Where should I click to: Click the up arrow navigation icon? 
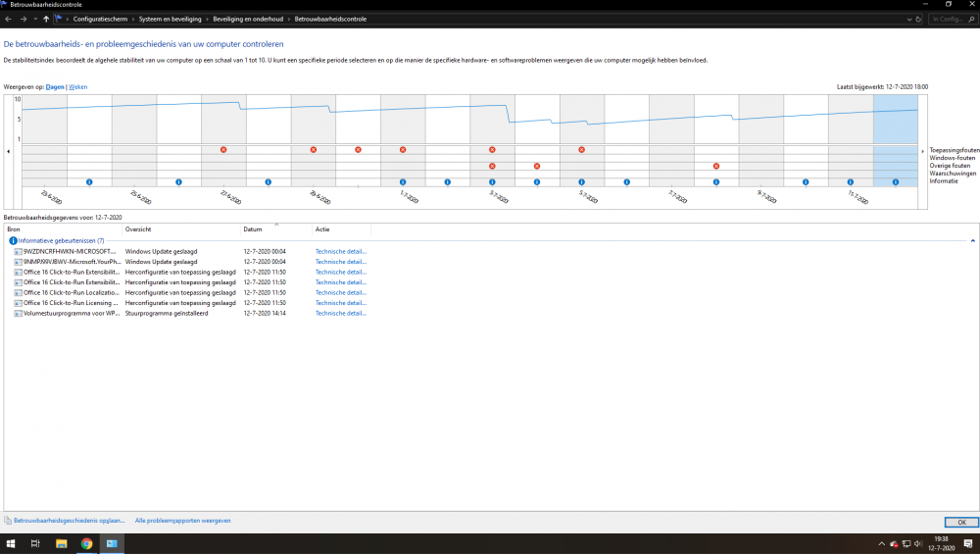click(46, 19)
